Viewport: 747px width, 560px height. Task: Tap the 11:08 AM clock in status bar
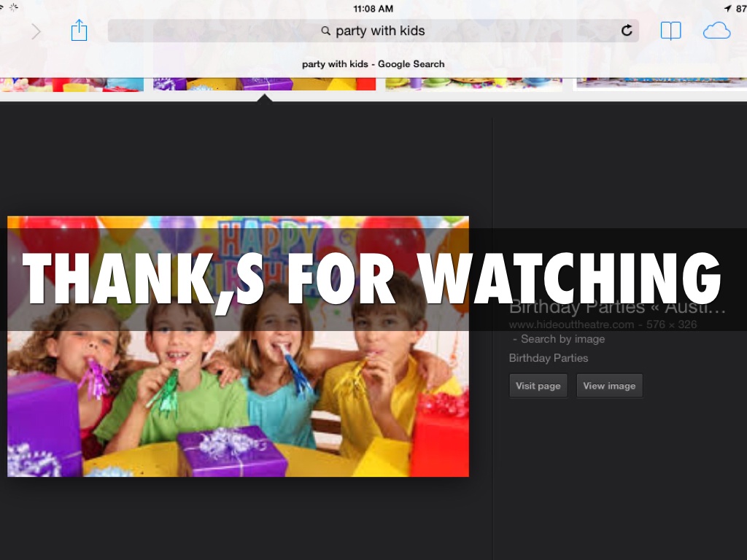pyautogui.click(x=373, y=9)
